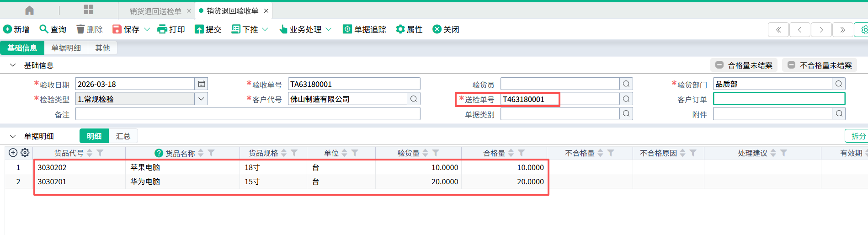Open the app grid menu icon
The height and width of the screenshot is (235, 868).
tap(89, 10)
